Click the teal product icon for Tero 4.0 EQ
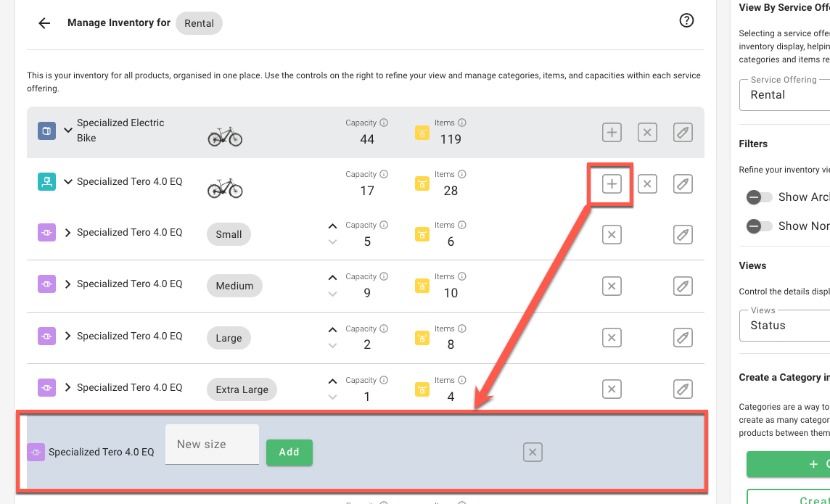This screenshot has width=830, height=504. click(46, 182)
